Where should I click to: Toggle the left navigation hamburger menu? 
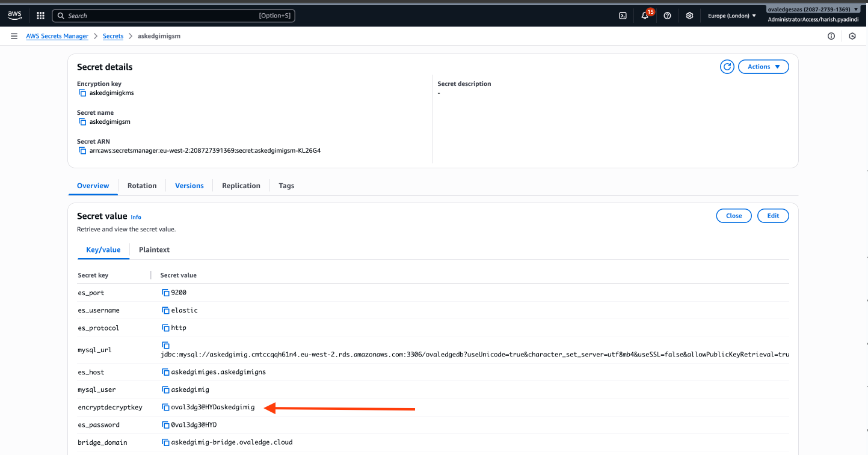(x=14, y=36)
